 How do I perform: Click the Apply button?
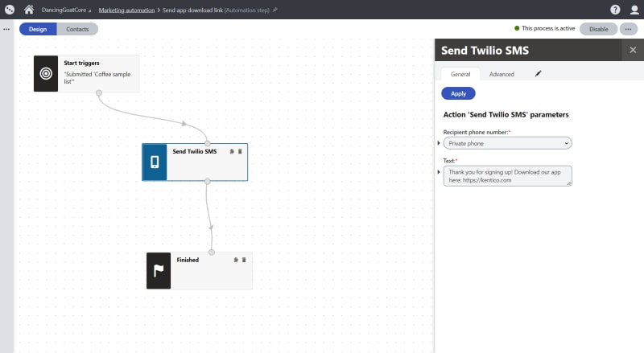pos(458,93)
